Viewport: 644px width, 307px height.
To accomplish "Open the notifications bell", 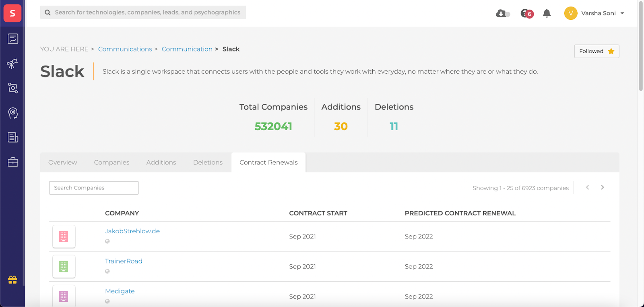I will click(x=547, y=13).
